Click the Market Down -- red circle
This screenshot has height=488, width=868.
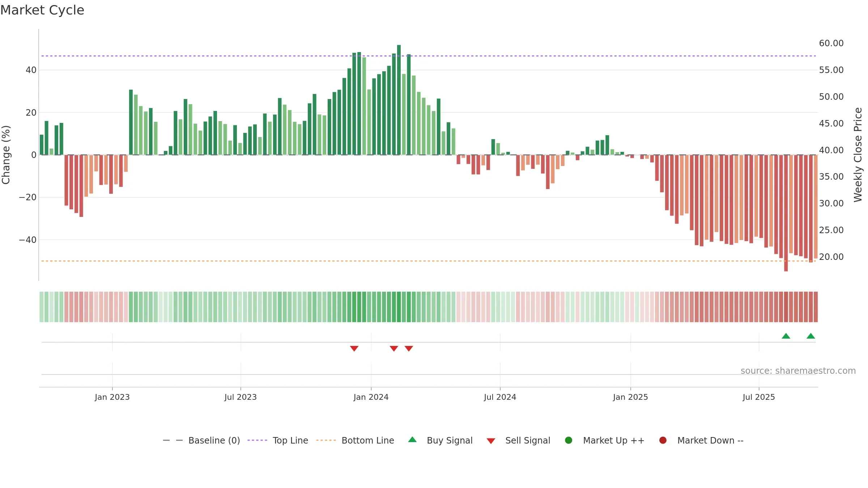tap(663, 440)
